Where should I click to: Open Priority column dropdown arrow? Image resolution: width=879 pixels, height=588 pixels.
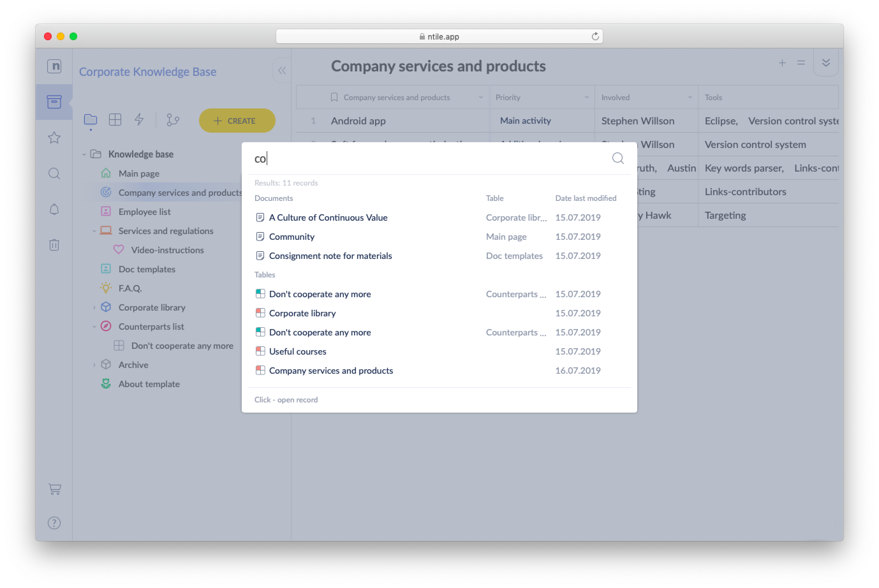pyautogui.click(x=587, y=98)
